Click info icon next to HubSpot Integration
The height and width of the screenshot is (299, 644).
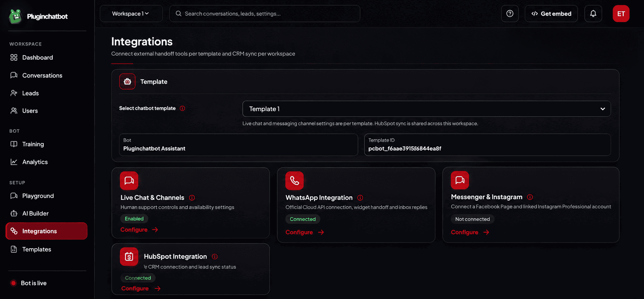click(x=215, y=257)
